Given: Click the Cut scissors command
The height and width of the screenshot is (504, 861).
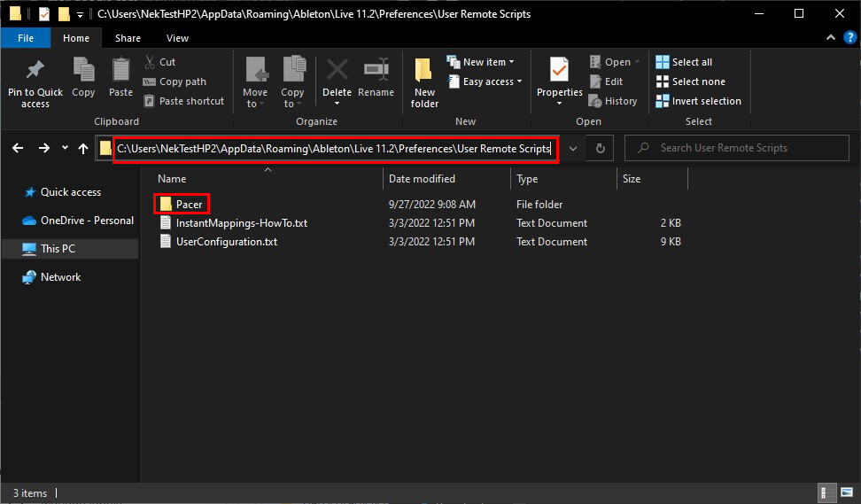Looking at the screenshot, I should 159,62.
